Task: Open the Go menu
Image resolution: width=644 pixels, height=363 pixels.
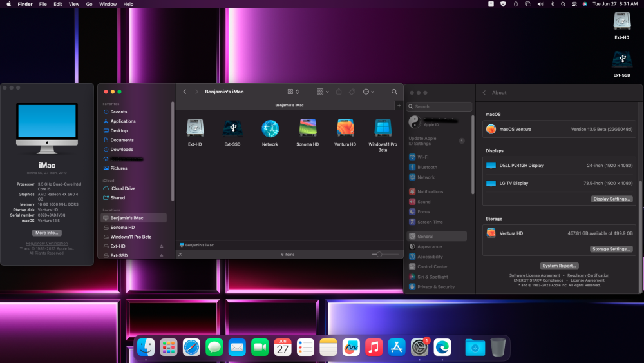Action: point(89,4)
